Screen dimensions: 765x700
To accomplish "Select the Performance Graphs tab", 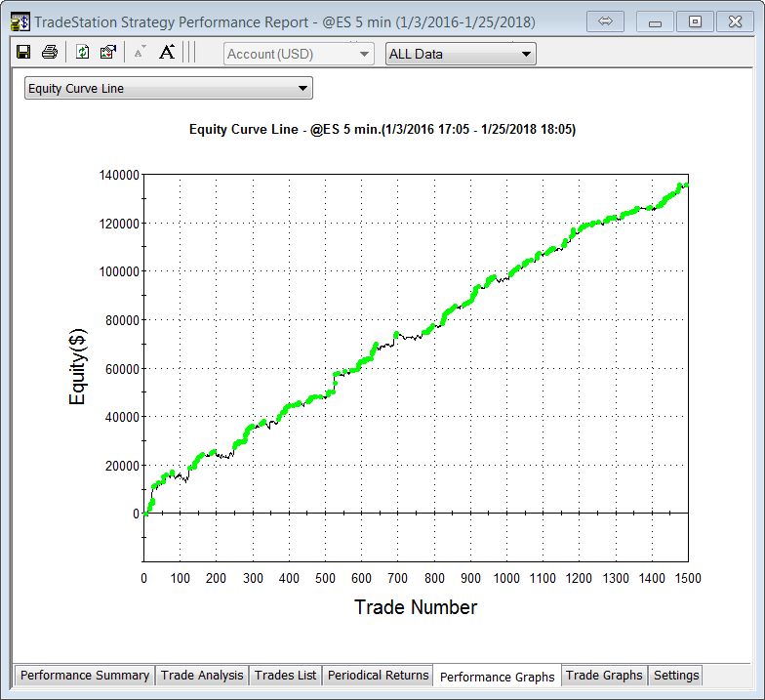I will tap(497, 676).
